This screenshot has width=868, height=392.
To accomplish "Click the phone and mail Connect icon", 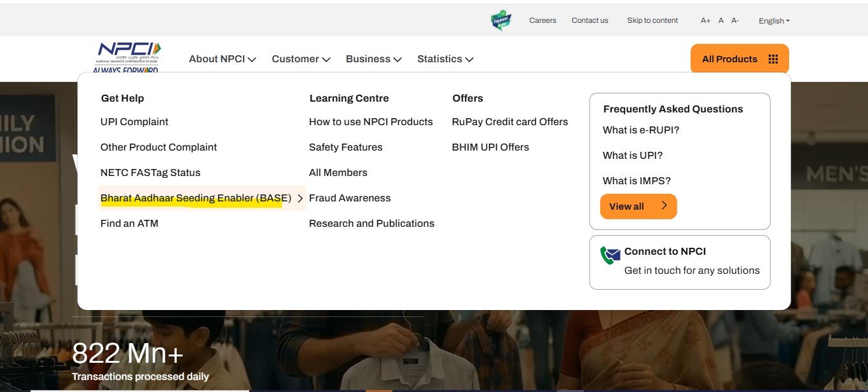I will (x=610, y=255).
